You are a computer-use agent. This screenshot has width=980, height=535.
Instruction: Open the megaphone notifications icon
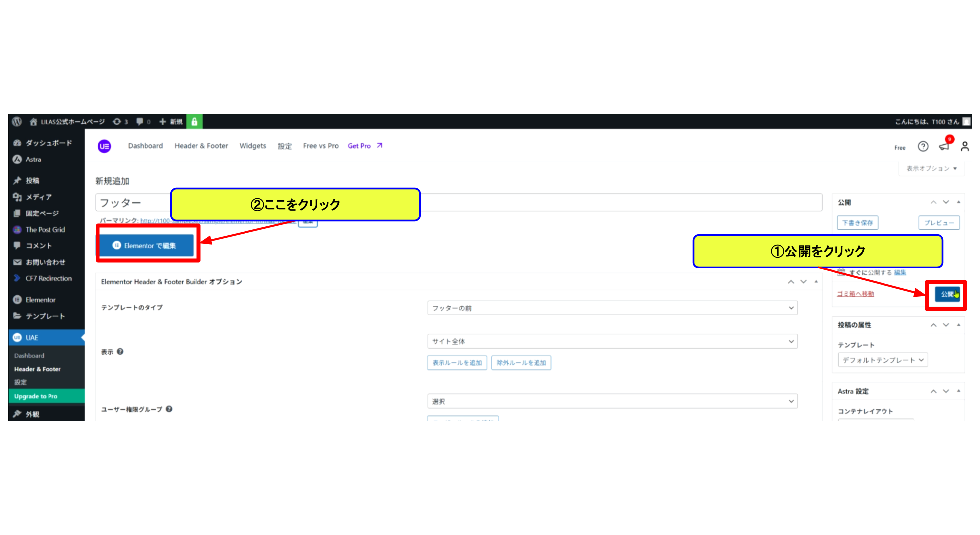(944, 146)
